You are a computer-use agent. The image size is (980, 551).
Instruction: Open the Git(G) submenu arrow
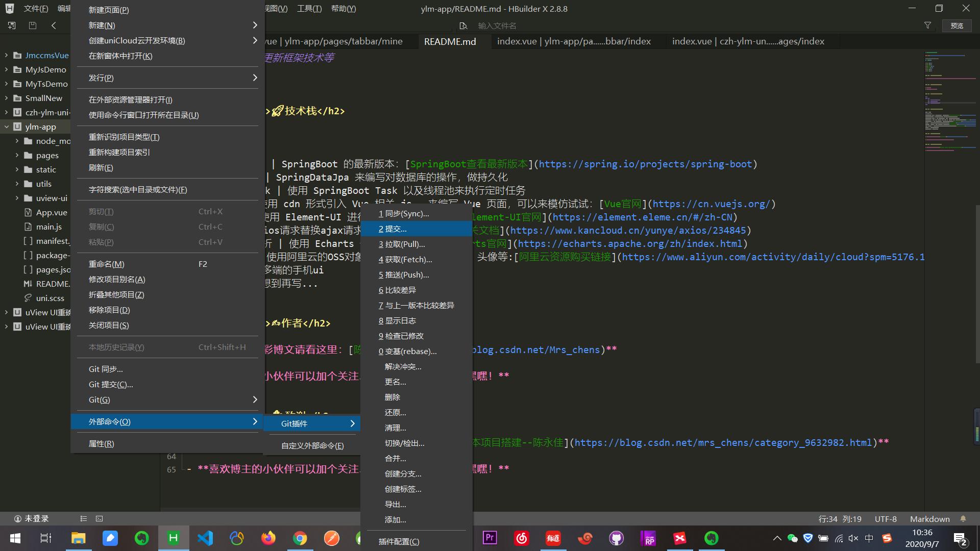point(255,399)
